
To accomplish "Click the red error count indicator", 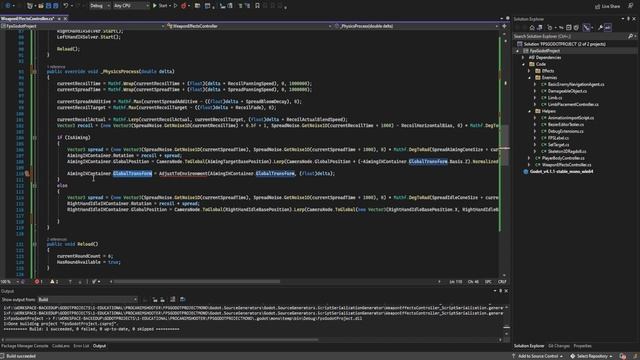I will click(38, 282).
